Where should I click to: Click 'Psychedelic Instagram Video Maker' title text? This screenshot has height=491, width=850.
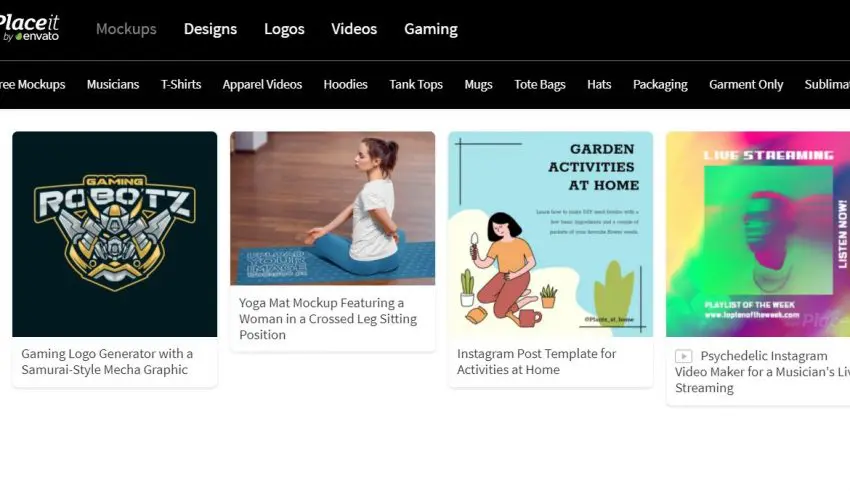762,372
